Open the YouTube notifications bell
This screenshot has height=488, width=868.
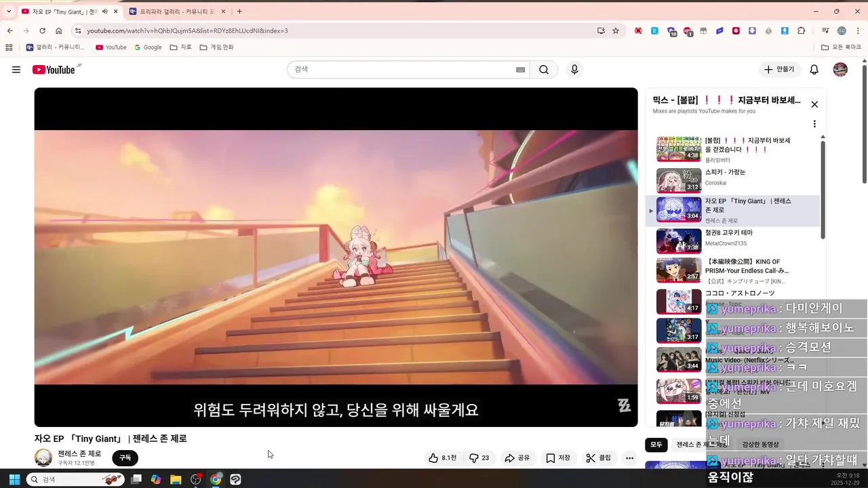(814, 70)
